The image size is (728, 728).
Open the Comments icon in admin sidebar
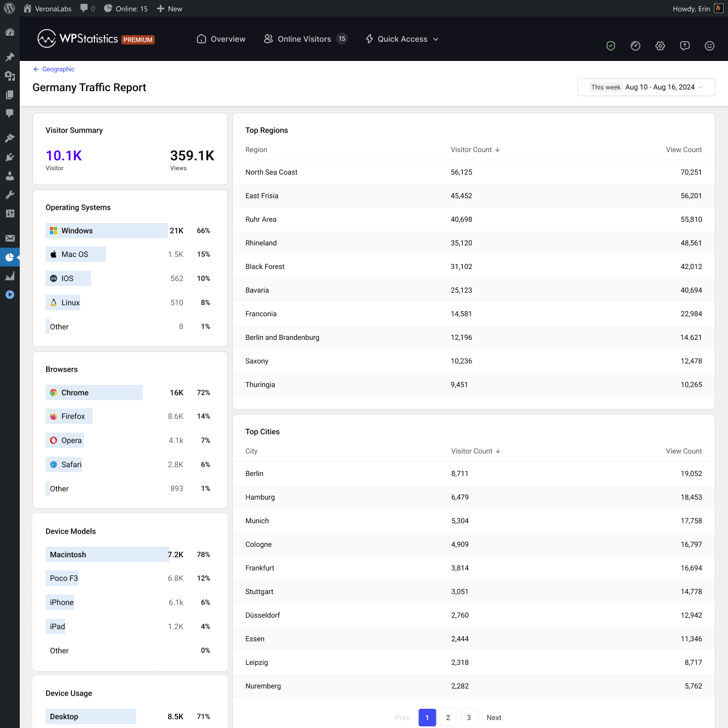coord(10,113)
